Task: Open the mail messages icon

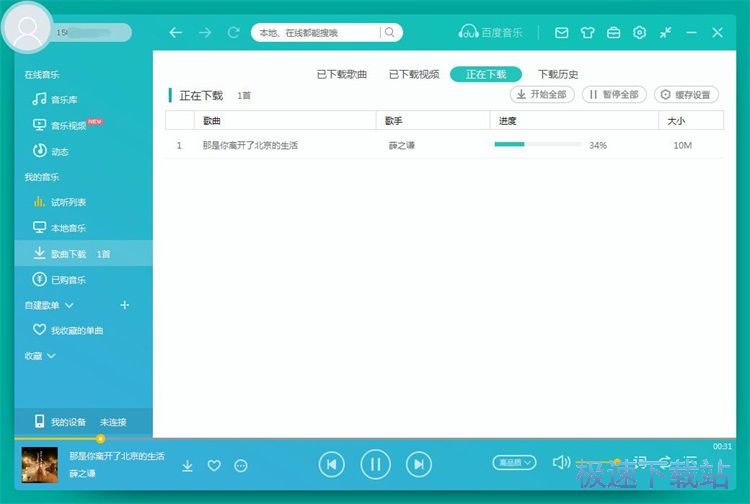Action: tap(562, 33)
